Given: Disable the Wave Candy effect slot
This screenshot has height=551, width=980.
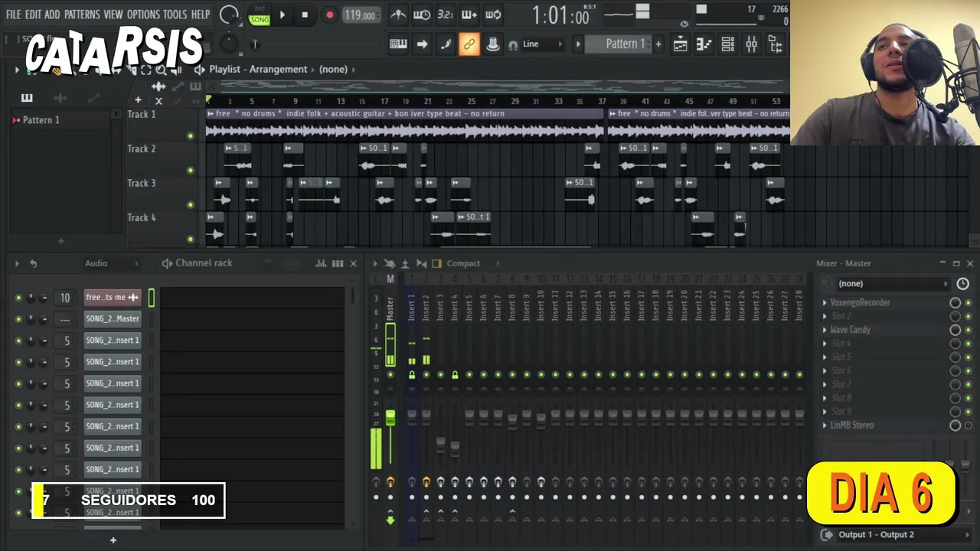Looking at the screenshot, I should pos(969,330).
